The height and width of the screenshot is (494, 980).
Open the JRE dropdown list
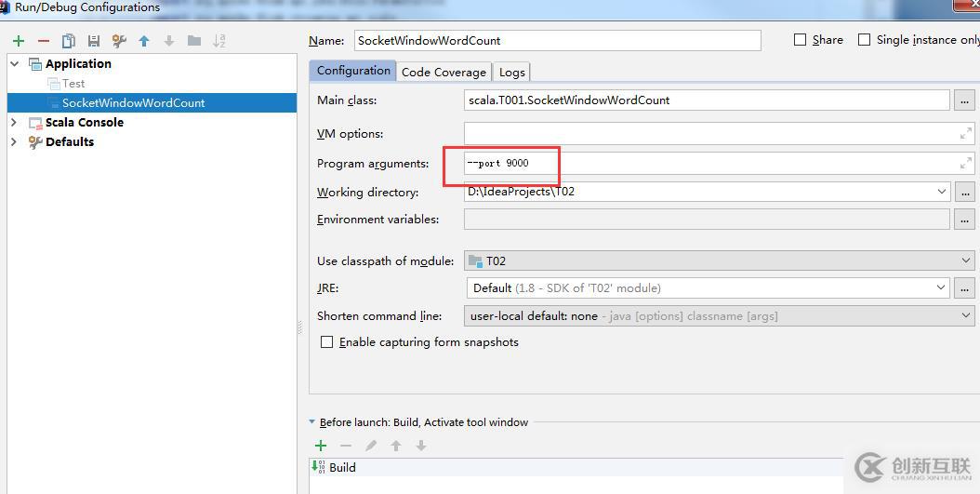(x=941, y=288)
